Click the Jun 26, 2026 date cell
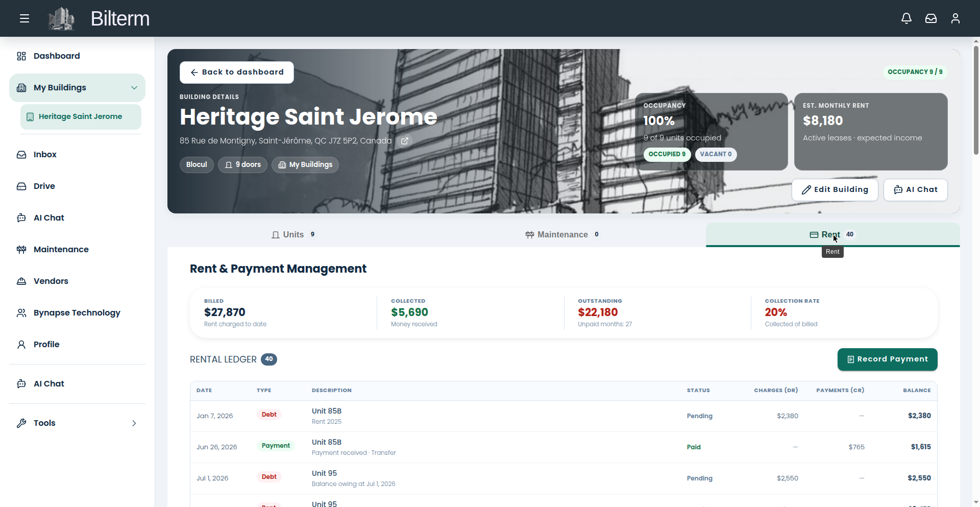The image size is (980, 507). pyautogui.click(x=217, y=447)
